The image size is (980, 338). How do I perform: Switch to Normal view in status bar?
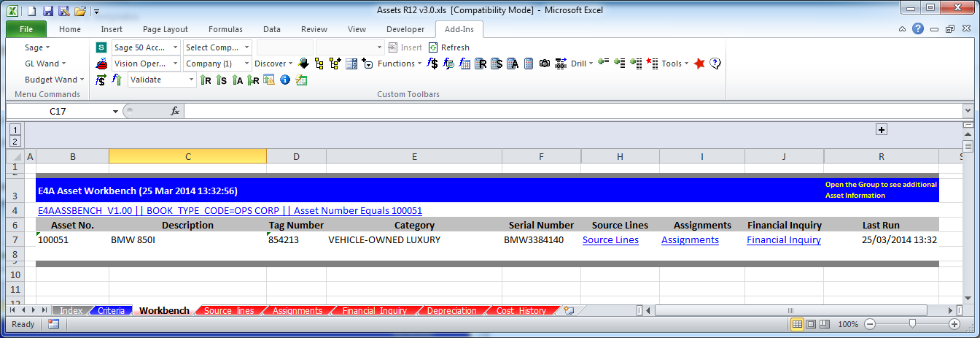coord(797,324)
